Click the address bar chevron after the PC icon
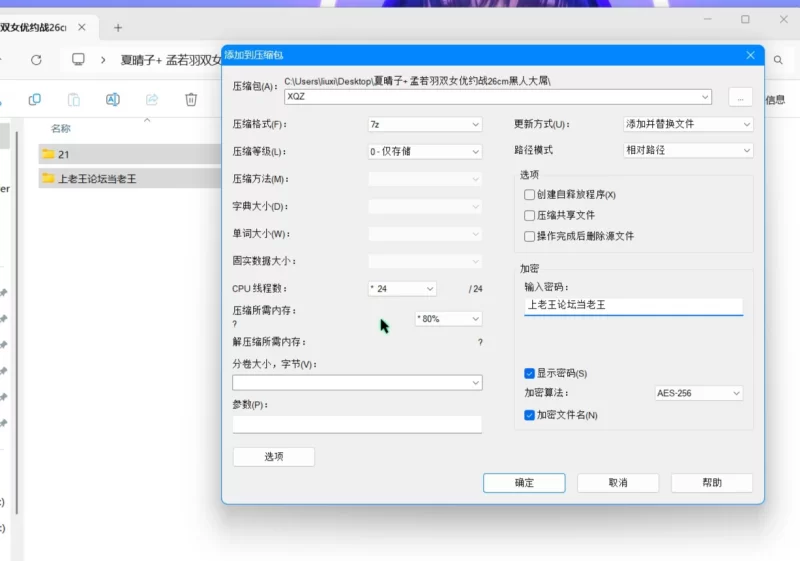This screenshot has height=561, width=800. [103, 60]
